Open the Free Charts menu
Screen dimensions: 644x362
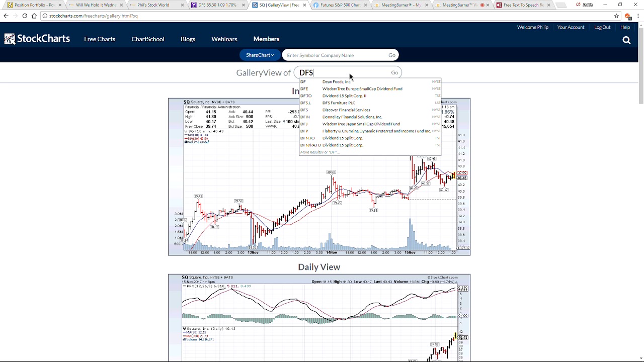[x=100, y=39]
